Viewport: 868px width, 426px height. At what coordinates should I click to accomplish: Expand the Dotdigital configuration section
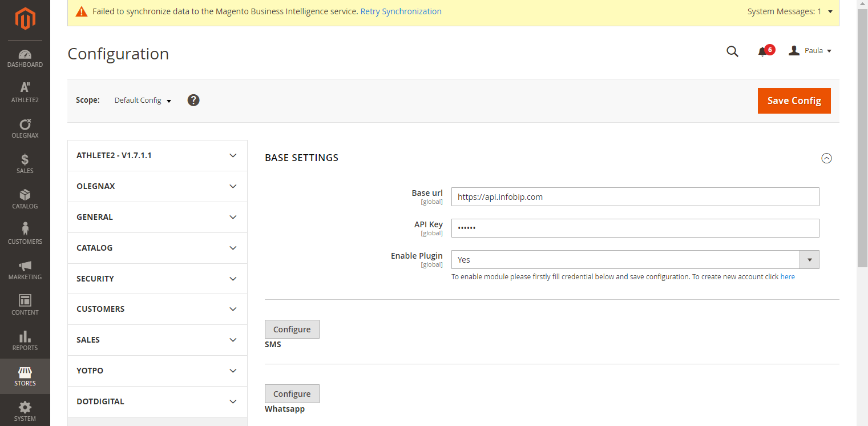[x=158, y=401]
